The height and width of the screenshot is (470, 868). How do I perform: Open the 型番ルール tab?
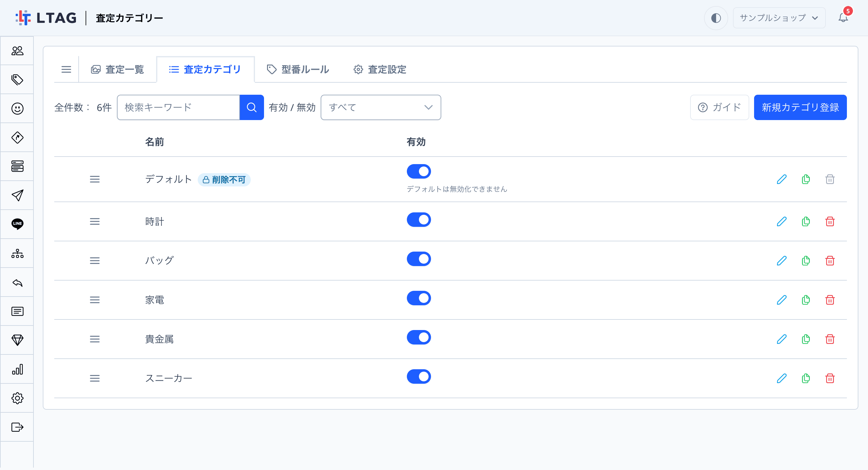click(x=298, y=69)
